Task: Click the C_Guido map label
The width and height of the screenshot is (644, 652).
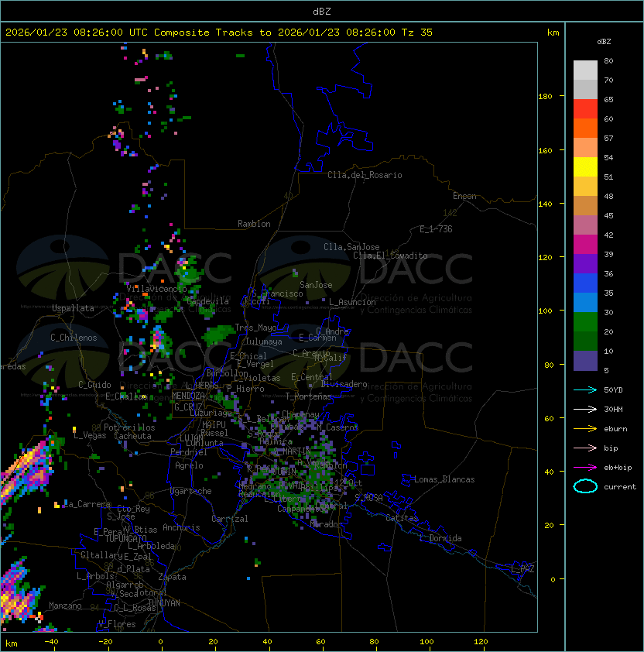Action: 94,385
